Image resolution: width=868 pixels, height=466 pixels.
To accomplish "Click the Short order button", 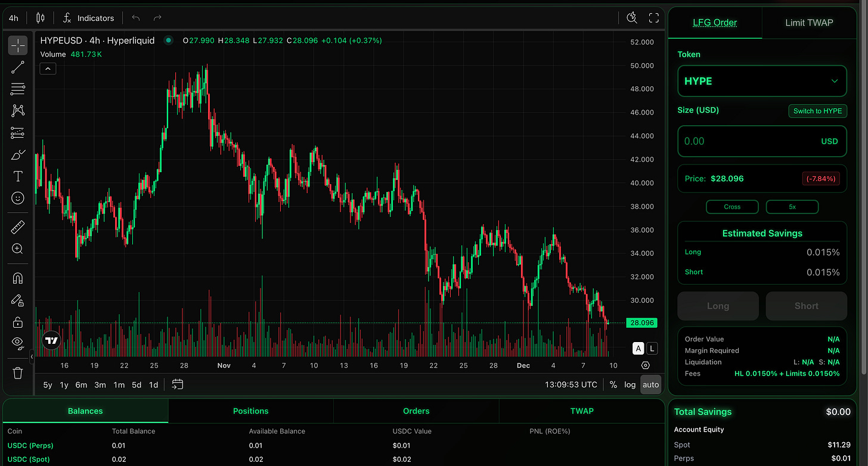I will coord(806,306).
